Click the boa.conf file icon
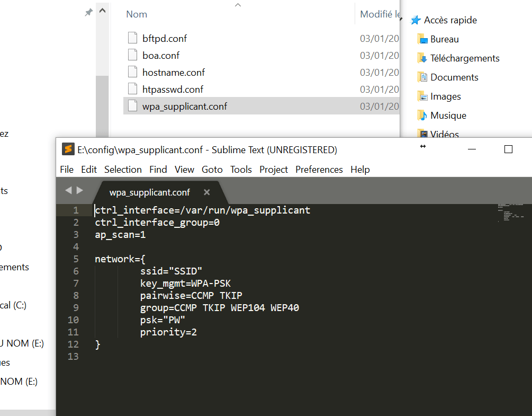Viewport: 532px width, 416px height. (x=133, y=55)
